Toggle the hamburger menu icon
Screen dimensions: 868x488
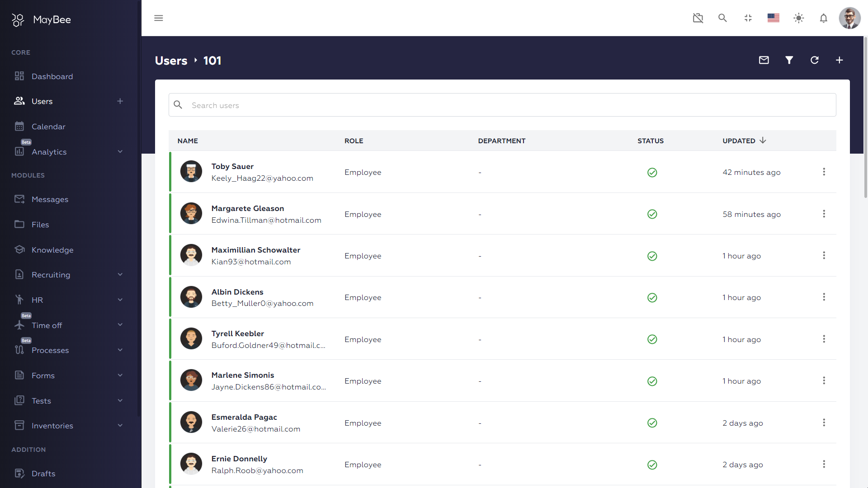pyautogui.click(x=159, y=18)
